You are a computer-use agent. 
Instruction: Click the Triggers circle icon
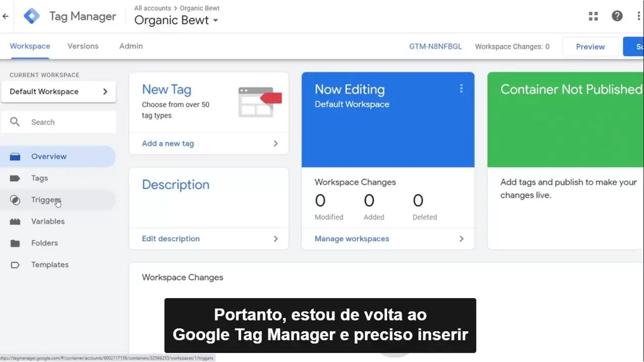(x=15, y=200)
